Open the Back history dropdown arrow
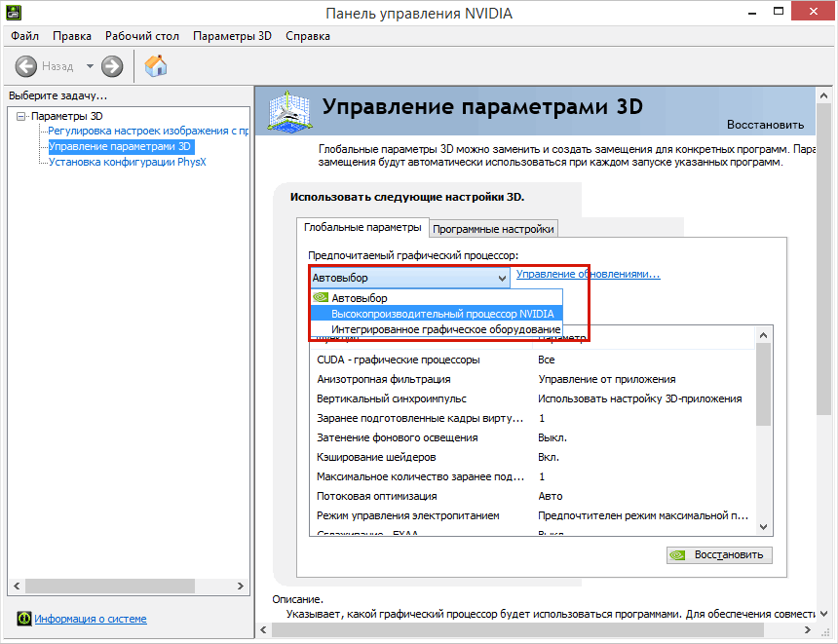 click(x=90, y=66)
